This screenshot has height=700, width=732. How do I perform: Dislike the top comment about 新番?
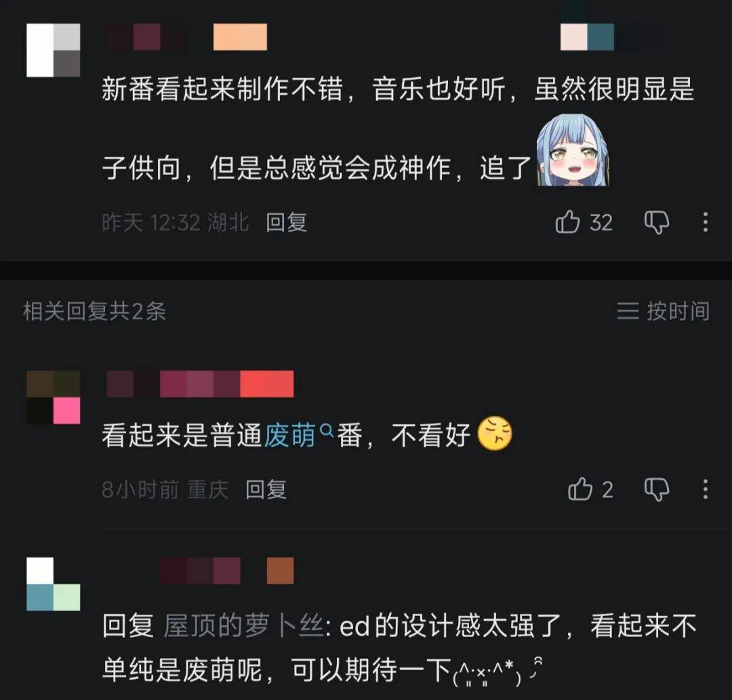pyautogui.click(x=656, y=222)
